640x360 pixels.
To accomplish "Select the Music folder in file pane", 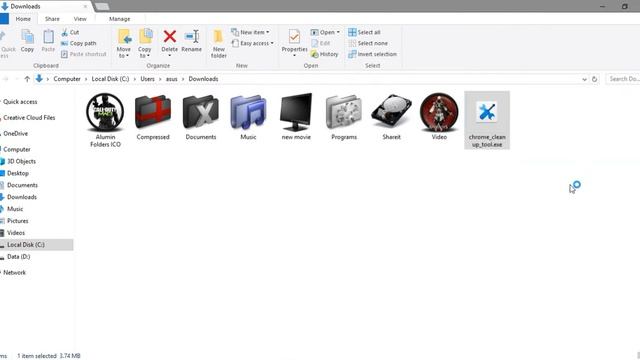I will point(248,117).
